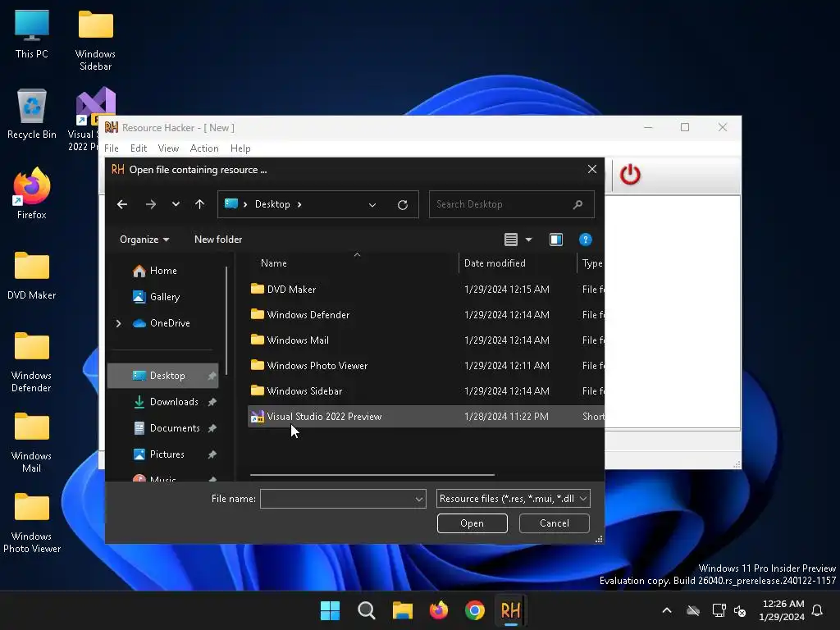840x630 pixels.
Task: Click the red power icon in Resource Hacker
Action: coord(630,175)
